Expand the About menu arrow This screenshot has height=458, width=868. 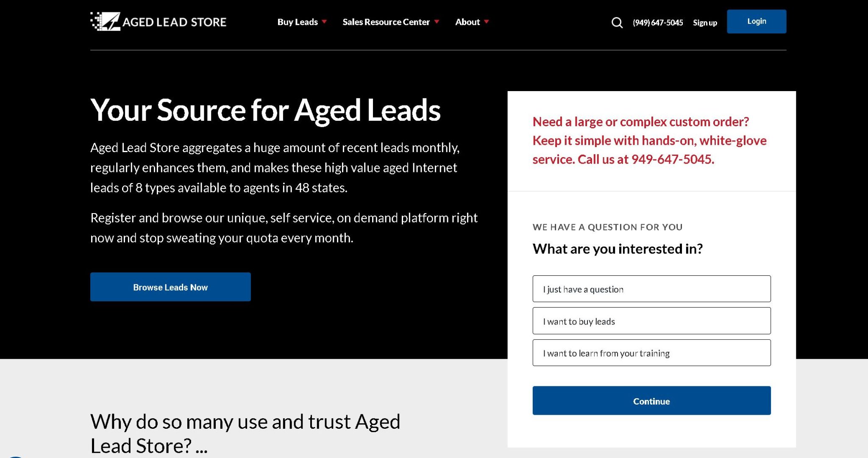[x=487, y=22]
